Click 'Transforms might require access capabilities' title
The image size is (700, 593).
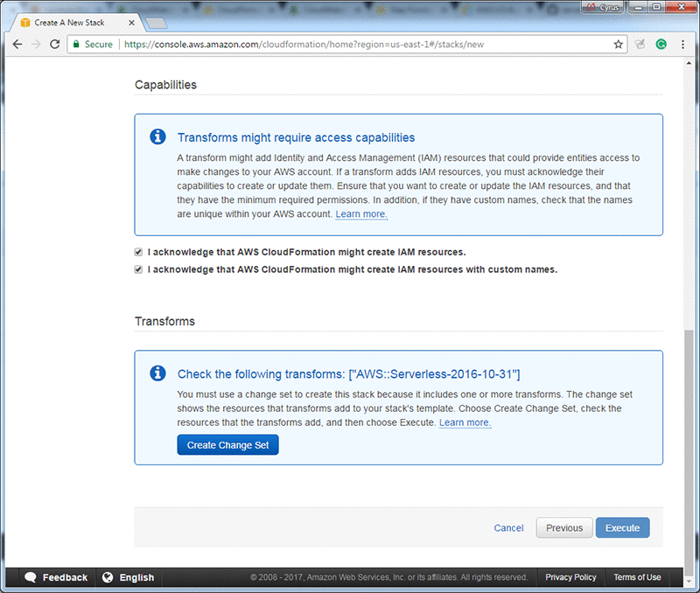click(297, 137)
